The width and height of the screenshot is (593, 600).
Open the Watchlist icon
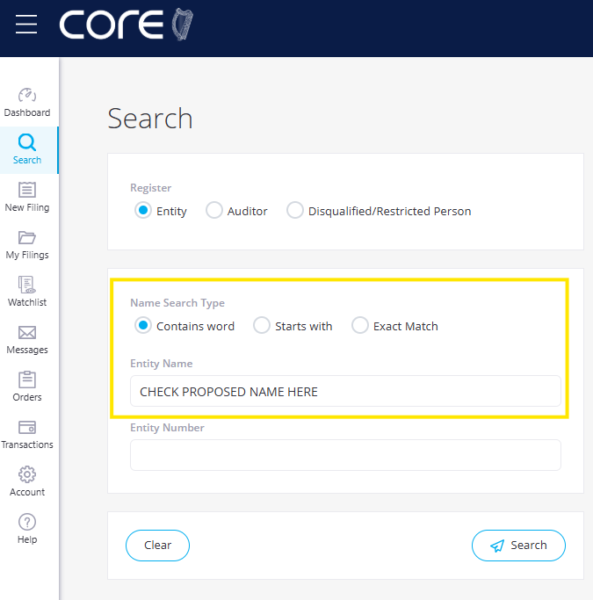click(27, 285)
